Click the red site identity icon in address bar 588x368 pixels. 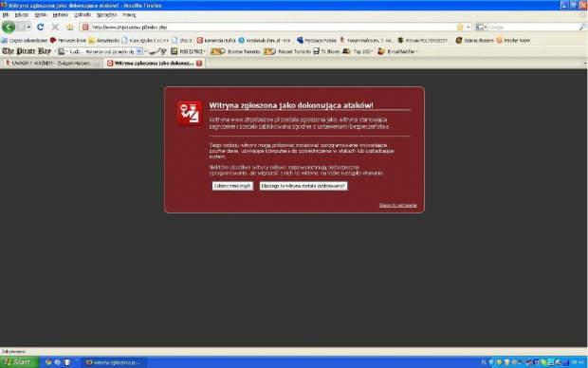[x=85, y=27]
